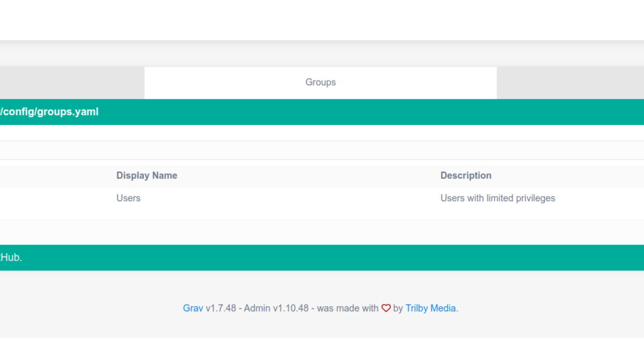Click the Hub. link in green bar
This screenshot has height=338, width=644.
(11, 258)
